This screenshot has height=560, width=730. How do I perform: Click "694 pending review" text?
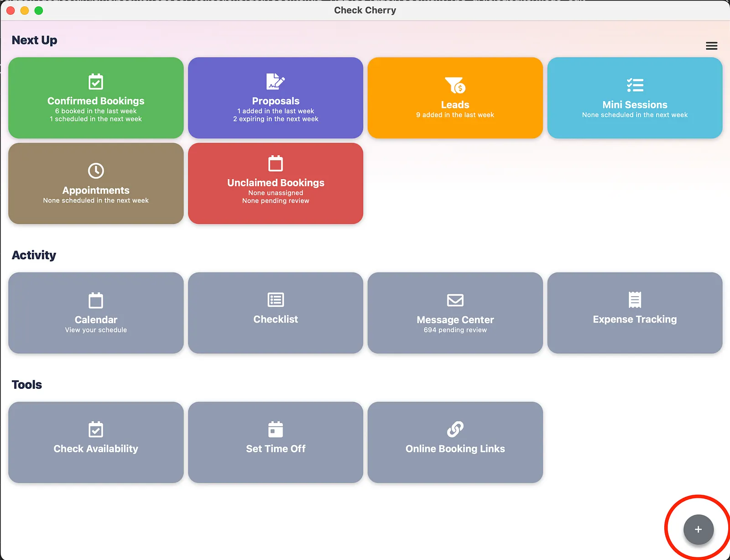coord(455,330)
